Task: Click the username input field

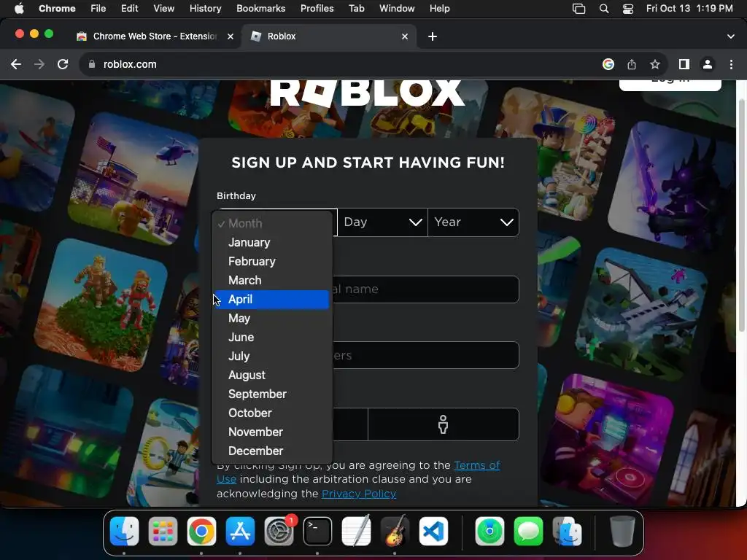Action: pos(425,289)
